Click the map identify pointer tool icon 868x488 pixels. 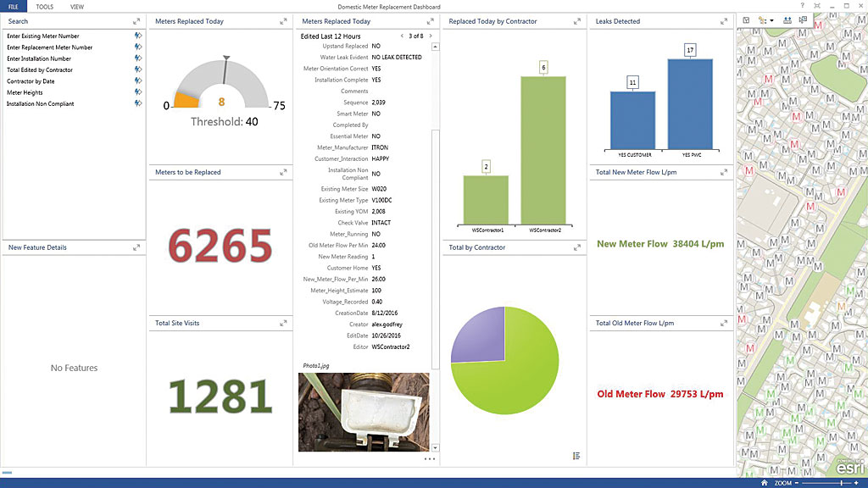[x=803, y=20]
